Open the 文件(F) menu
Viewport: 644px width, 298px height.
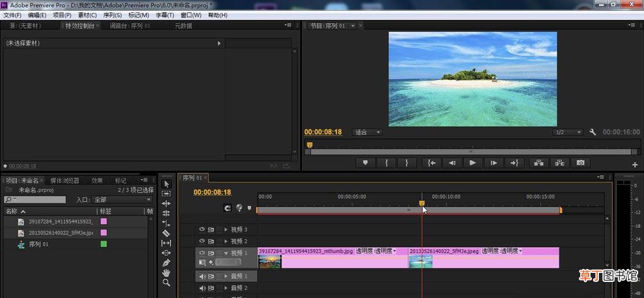pyautogui.click(x=12, y=15)
